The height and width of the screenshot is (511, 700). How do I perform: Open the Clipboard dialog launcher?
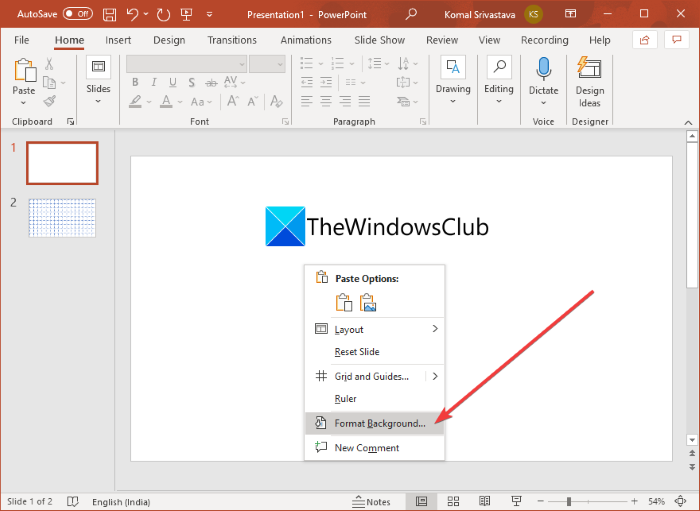point(70,121)
